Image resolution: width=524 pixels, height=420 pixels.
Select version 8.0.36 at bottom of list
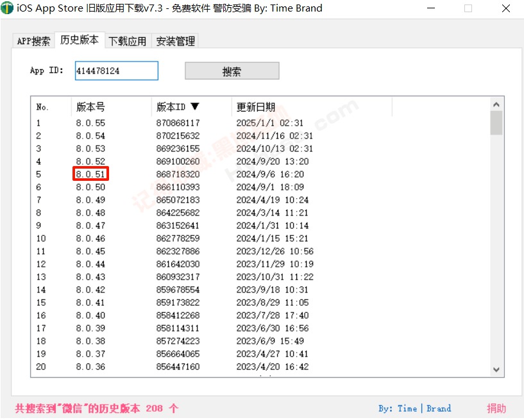tap(90, 366)
